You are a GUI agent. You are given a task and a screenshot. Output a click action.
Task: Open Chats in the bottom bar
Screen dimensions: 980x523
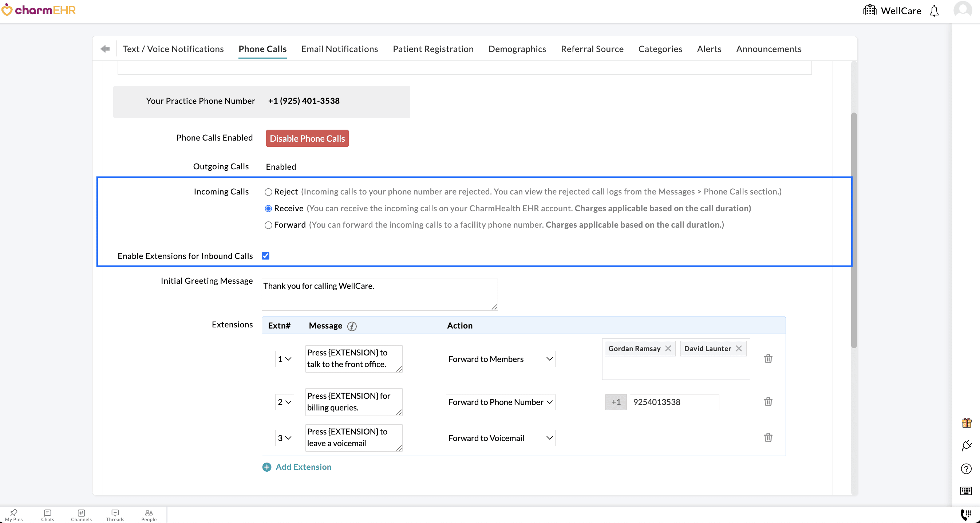pyautogui.click(x=48, y=515)
